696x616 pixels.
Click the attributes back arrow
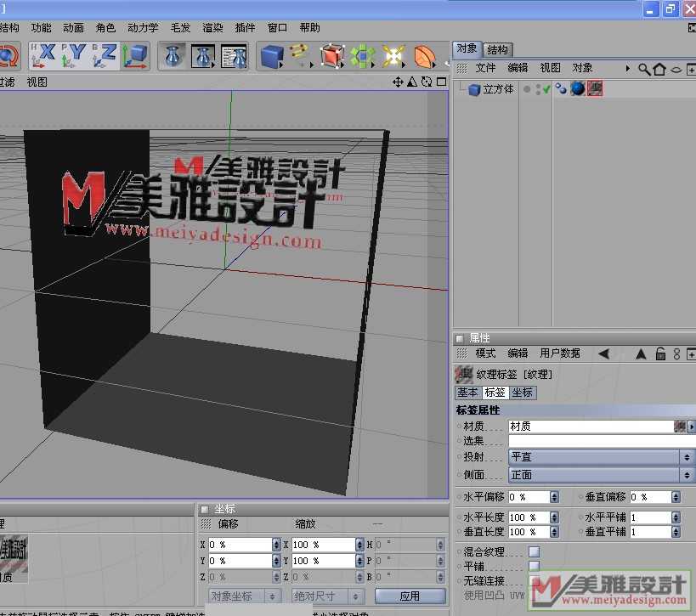tap(603, 353)
